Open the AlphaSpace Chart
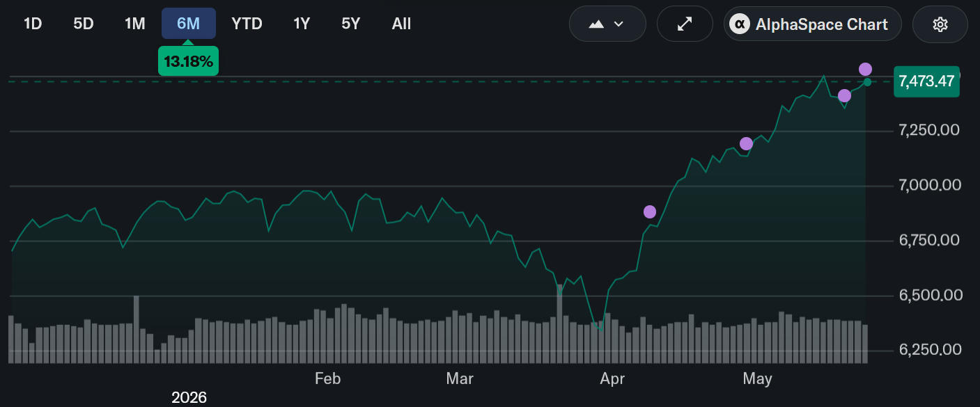This screenshot has height=407, width=980. pyautogui.click(x=813, y=24)
